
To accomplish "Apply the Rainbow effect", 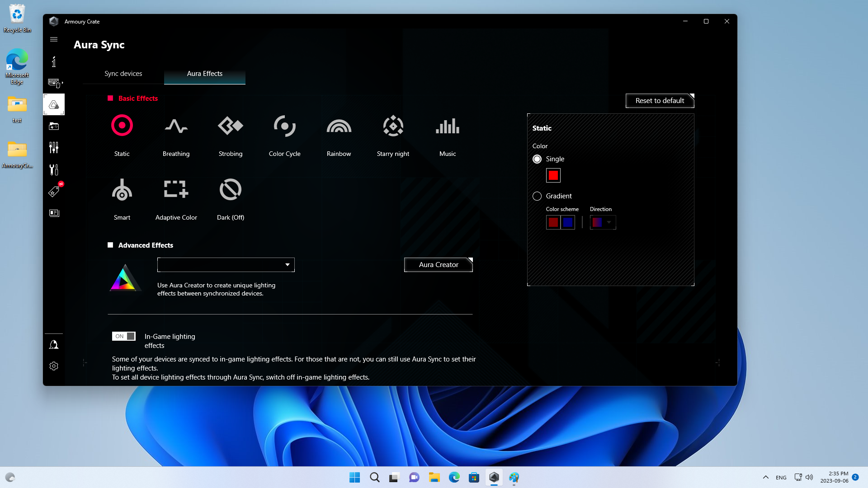I will click(x=339, y=126).
